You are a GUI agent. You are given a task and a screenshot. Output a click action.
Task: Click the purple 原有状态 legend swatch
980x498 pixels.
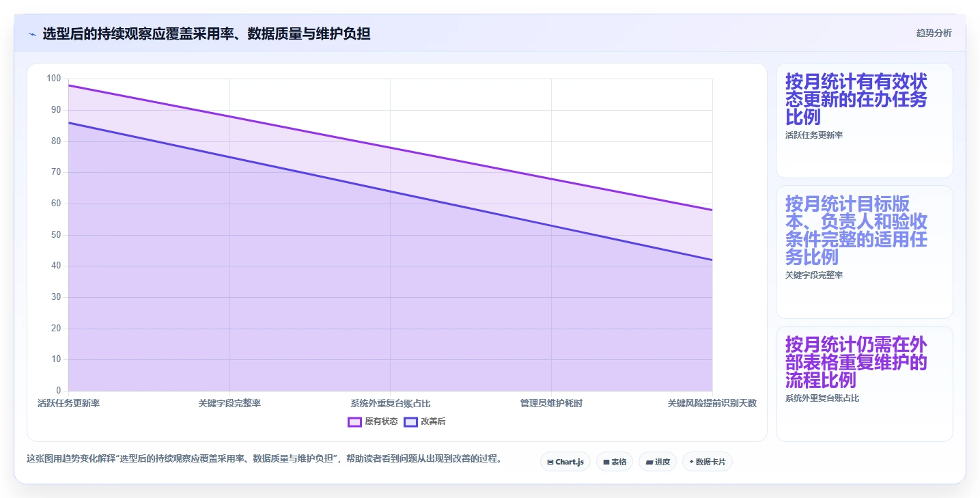click(x=354, y=421)
